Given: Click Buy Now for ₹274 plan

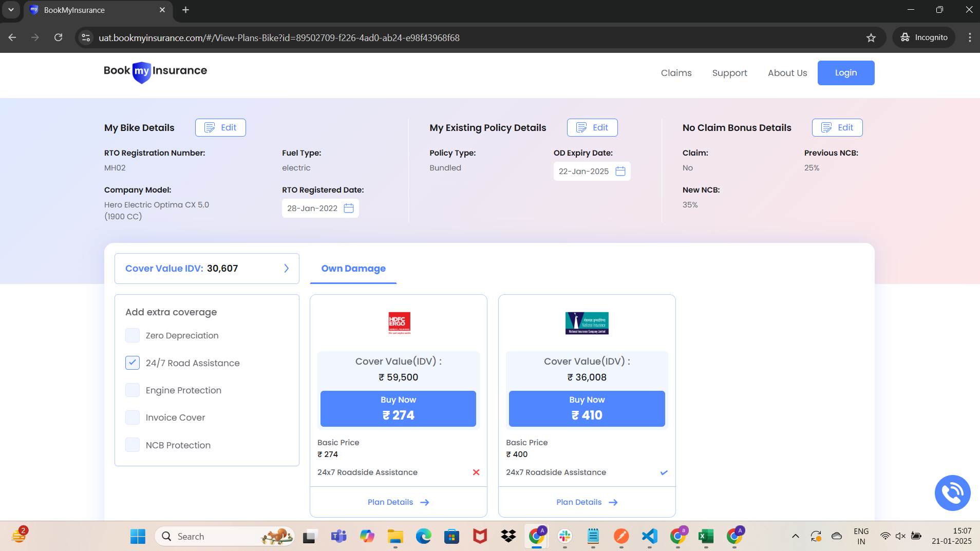Looking at the screenshot, I should click(398, 409).
